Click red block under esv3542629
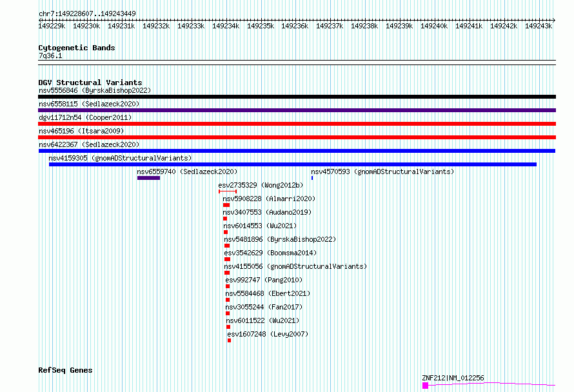 coord(227,259)
